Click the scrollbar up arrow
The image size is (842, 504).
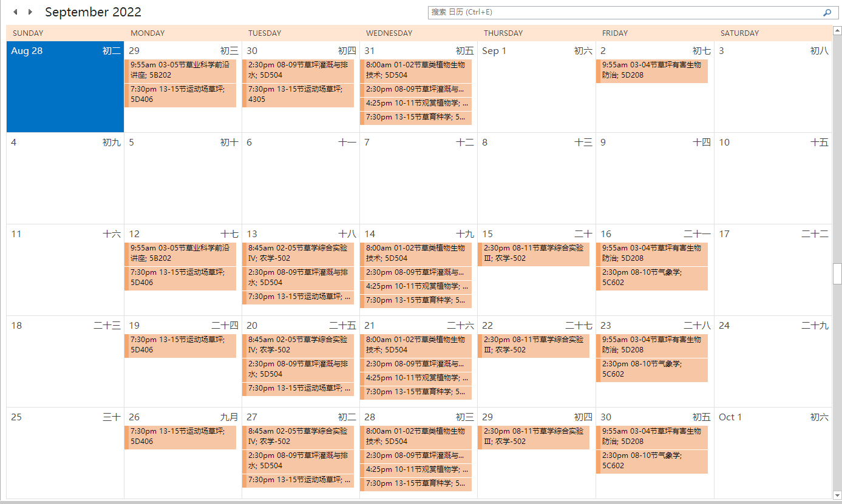(x=837, y=29)
